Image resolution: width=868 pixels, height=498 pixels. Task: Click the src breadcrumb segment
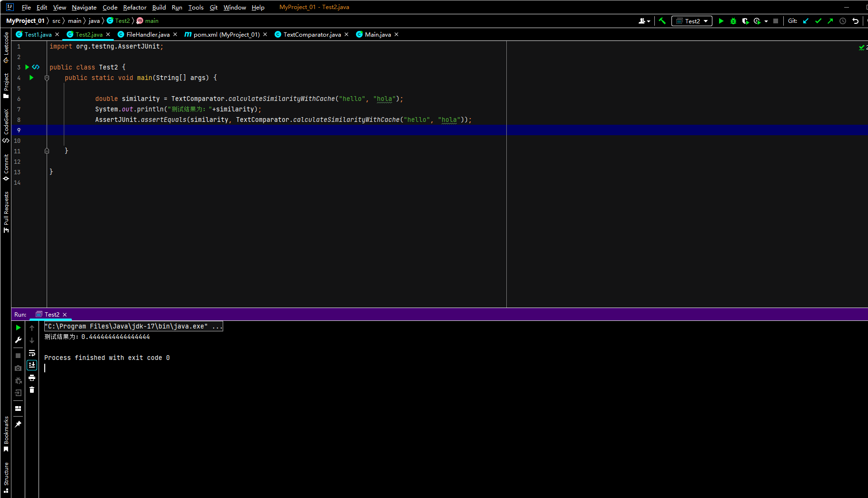[57, 21]
